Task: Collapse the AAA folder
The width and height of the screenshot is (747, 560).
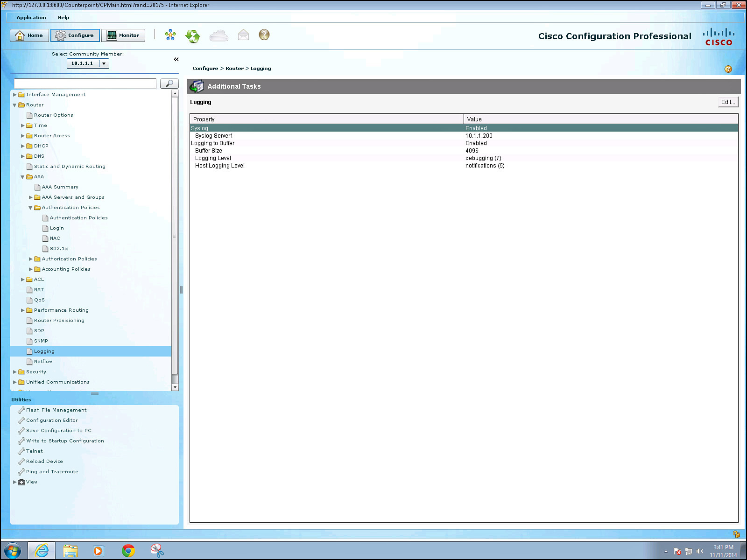Action: pyautogui.click(x=22, y=177)
